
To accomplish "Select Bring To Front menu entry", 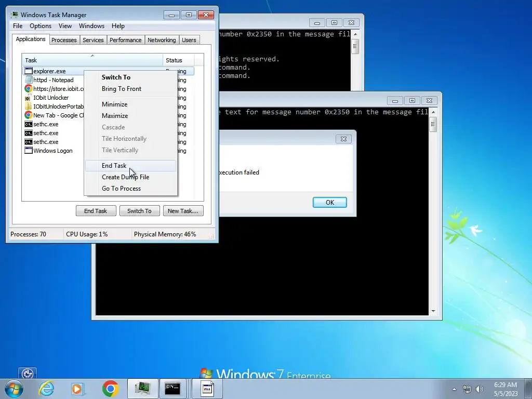I will 122,89.
